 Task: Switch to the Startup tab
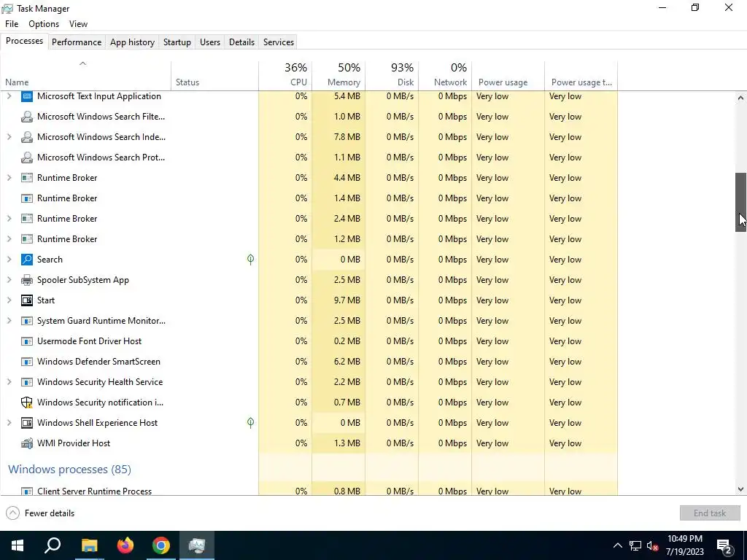177,42
